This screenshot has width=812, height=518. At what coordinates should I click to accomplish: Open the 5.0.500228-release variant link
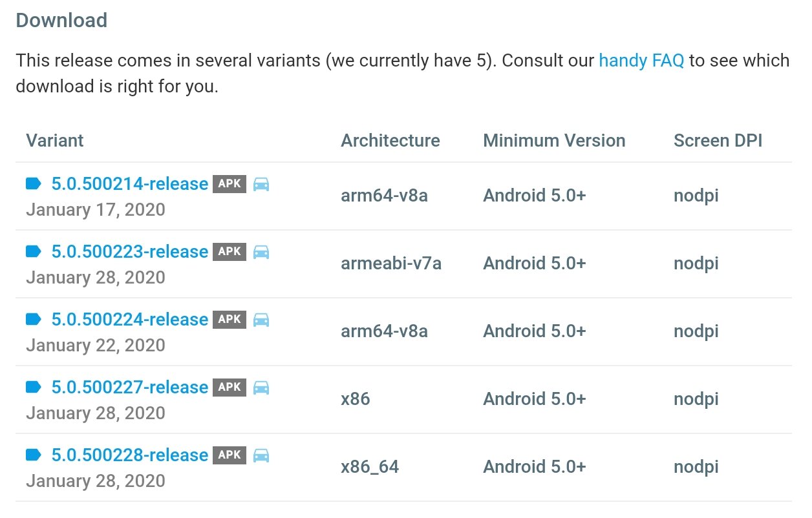click(129, 455)
